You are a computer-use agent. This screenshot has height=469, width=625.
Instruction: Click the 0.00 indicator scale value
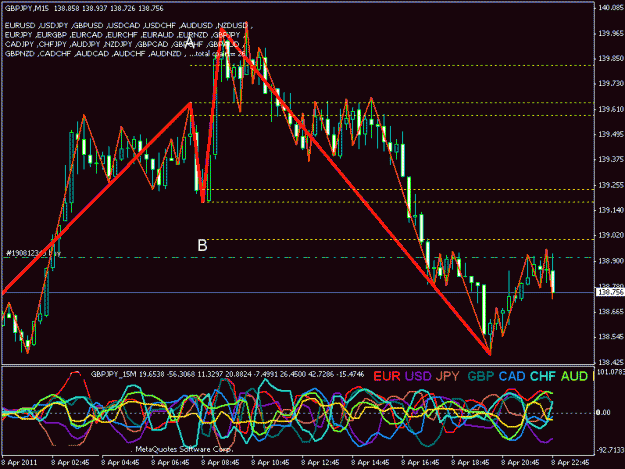[603, 412]
